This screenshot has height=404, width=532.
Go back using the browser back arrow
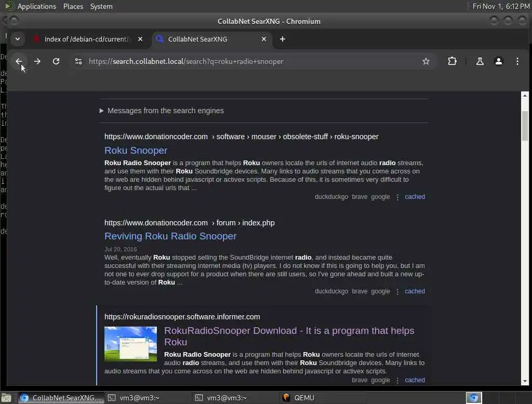tap(19, 61)
